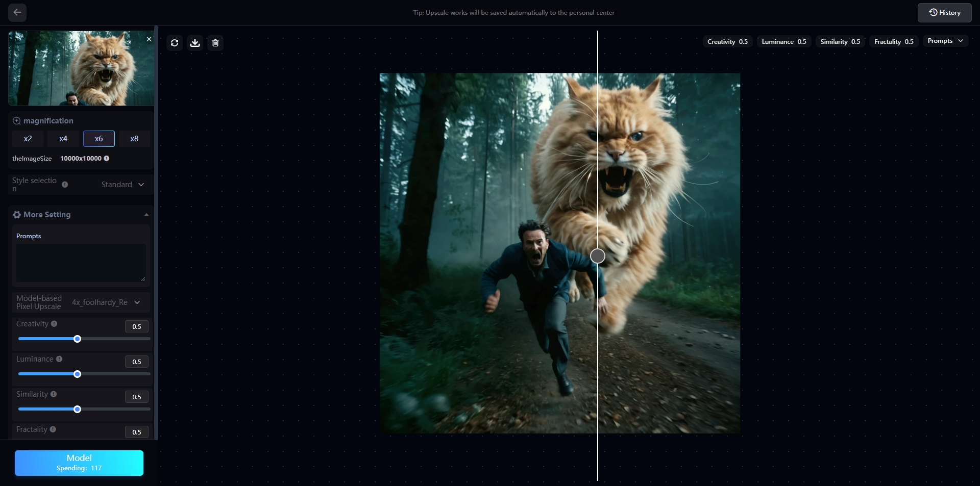The width and height of the screenshot is (980, 486).
Task: Click the refresh/regenerate icon
Action: tap(175, 43)
